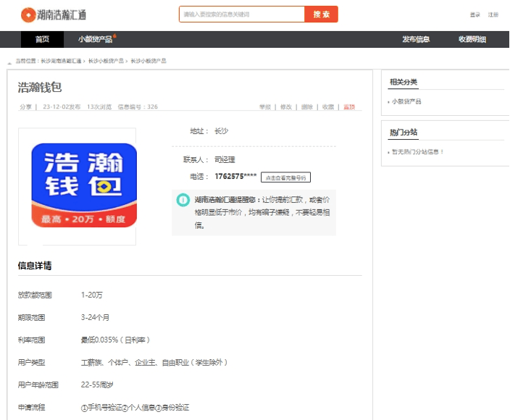
Task: Open 收费明细 in the navigation bar
Action: [472, 39]
